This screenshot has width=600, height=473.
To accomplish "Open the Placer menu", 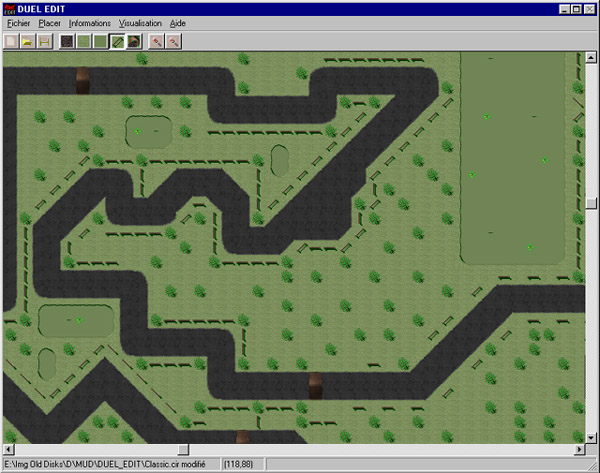I will click(49, 23).
